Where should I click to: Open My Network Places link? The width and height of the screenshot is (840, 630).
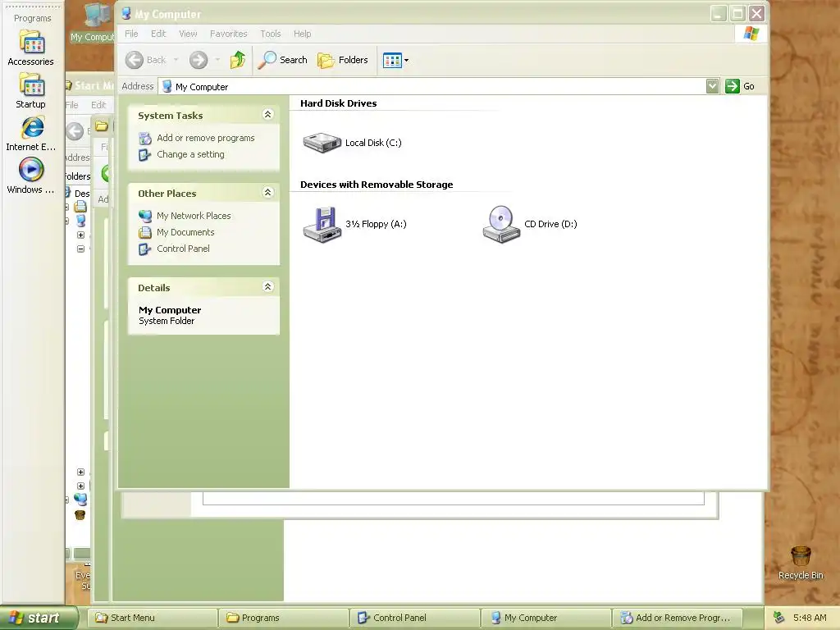point(194,216)
